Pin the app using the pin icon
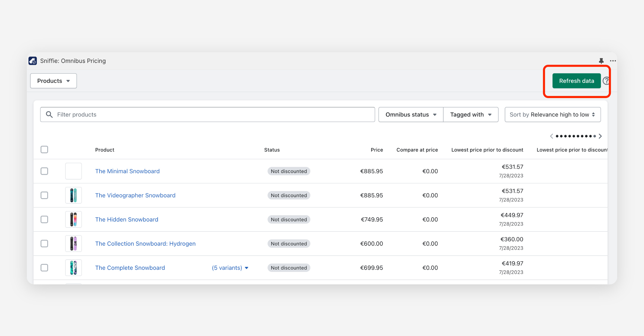This screenshot has width=644, height=336. click(x=601, y=61)
